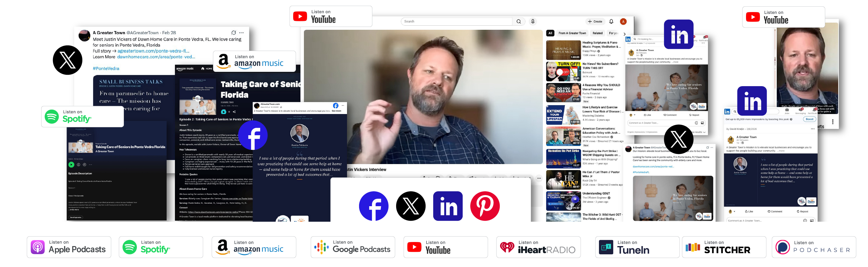Open the YouTube account avatar 'A'
Screen dimensions: 868x267
[x=623, y=22]
